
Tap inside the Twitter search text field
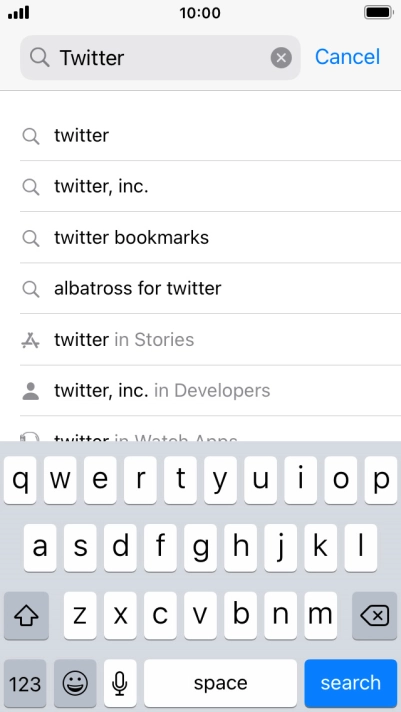click(160, 58)
